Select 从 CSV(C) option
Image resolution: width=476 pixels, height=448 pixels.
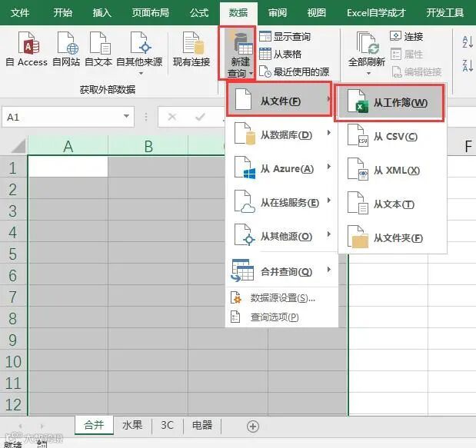tap(392, 137)
